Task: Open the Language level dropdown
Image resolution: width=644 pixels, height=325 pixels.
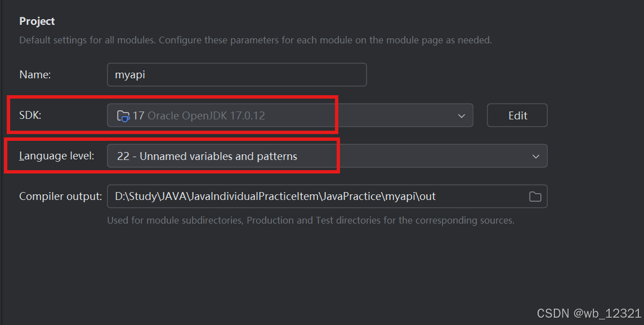Action: [x=535, y=155]
